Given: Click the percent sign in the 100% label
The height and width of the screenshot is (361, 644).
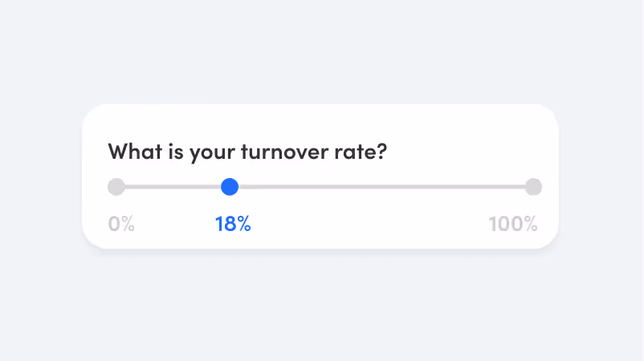Looking at the screenshot, I should tap(528, 224).
